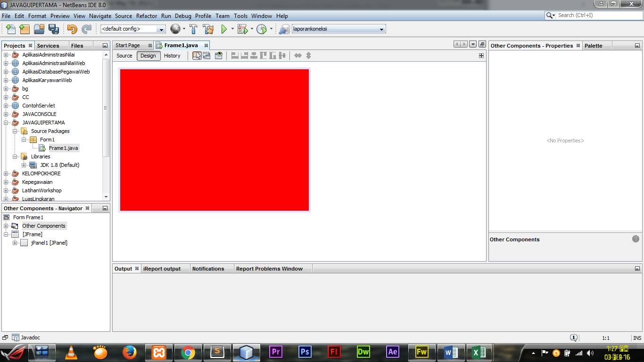Select the red jPanel1 in the designer
The image size is (644, 362).
pos(215,139)
